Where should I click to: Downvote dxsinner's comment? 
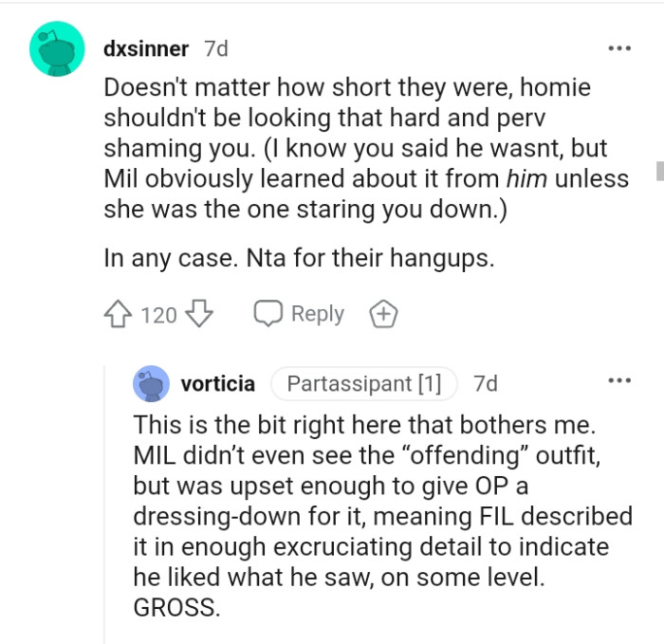(x=199, y=314)
